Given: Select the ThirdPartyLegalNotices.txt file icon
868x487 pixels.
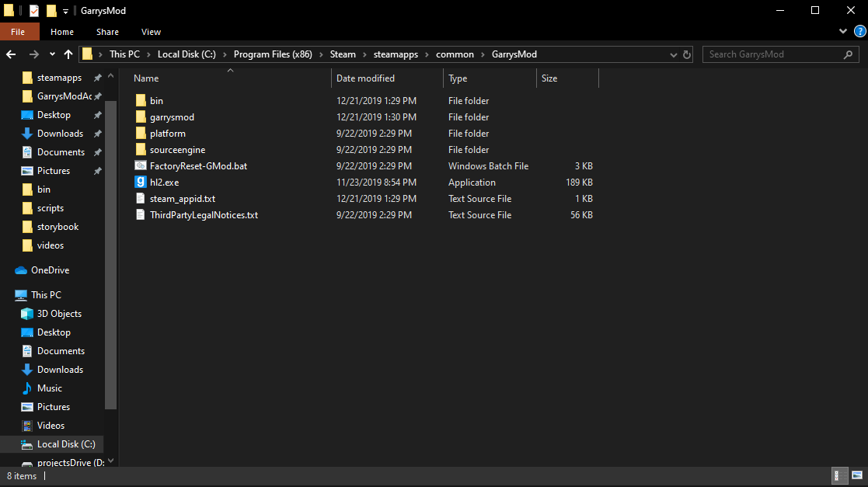Looking at the screenshot, I should (x=141, y=214).
